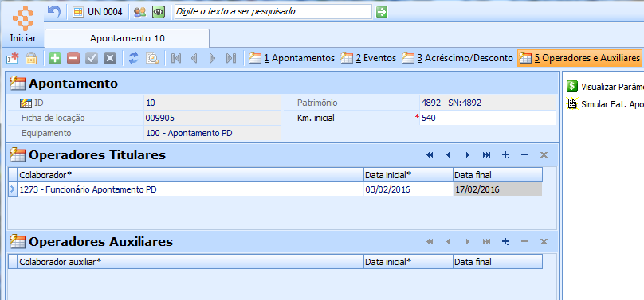The height and width of the screenshot is (300, 644).
Task: Switch to the Apontamento 10 tab
Action: click(x=128, y=38)
